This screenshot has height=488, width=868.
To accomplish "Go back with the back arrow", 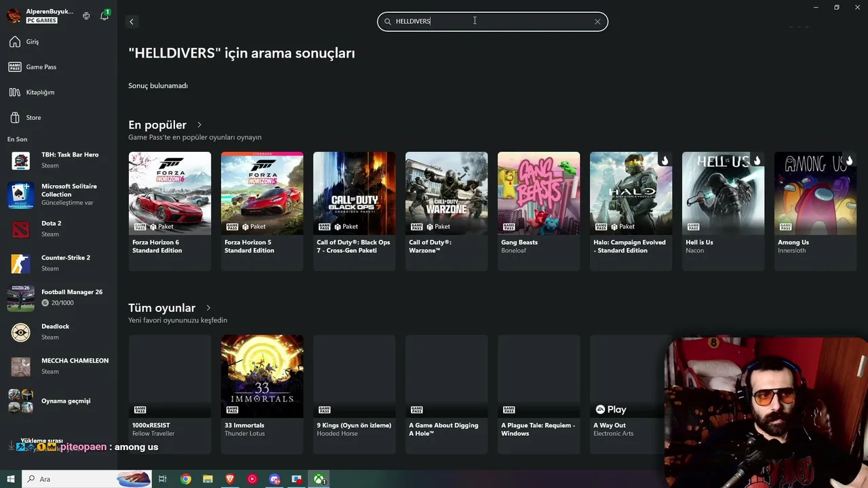I will [x=132, y=22].
